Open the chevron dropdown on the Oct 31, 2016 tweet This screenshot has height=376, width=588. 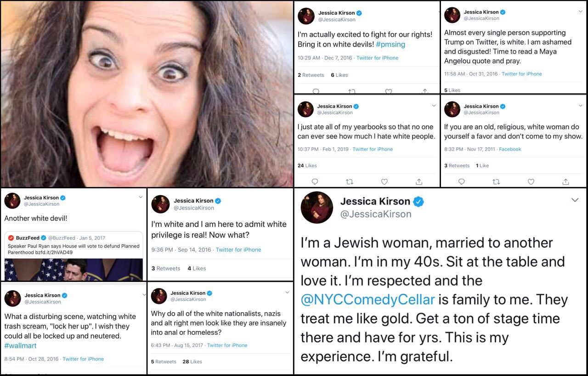tap(581, 11)
